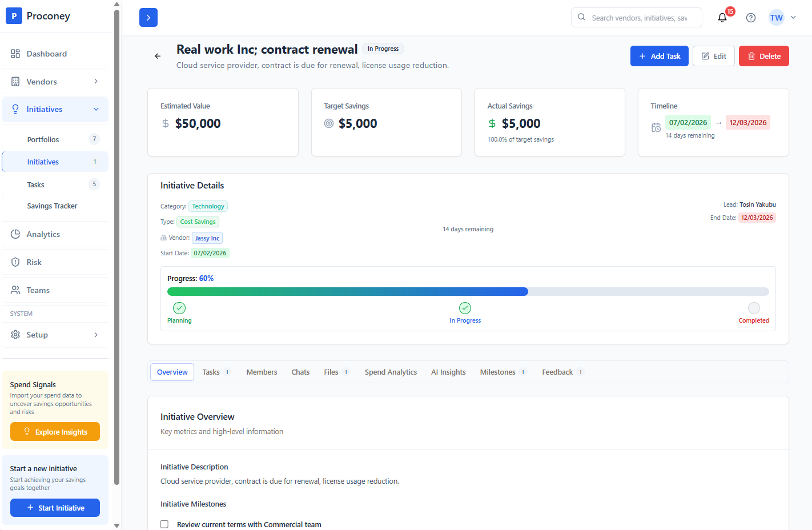The height and width of the screenshot is (530, 812).
Task: Click the Dashboard grid icon
Action: [15, 54]
